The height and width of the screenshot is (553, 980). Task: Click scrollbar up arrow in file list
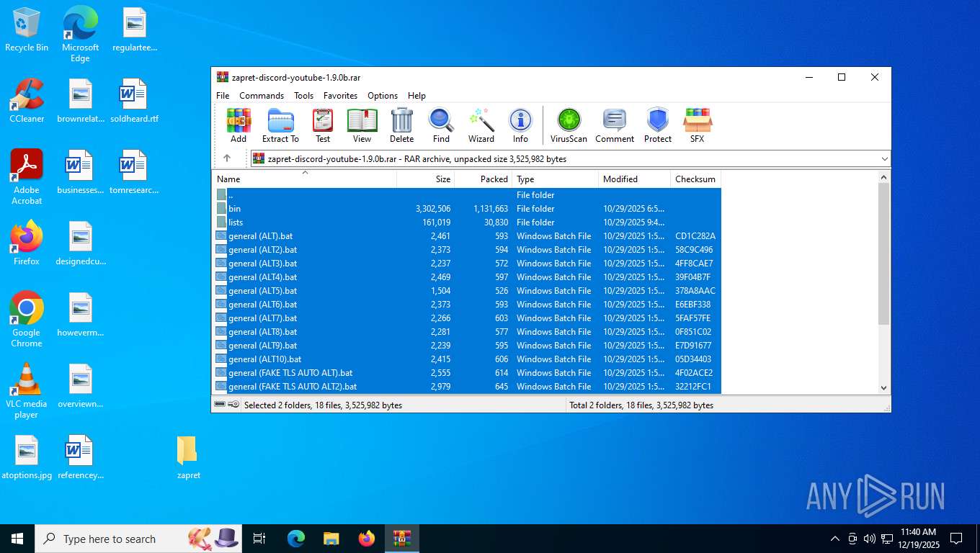pos(884,177)
